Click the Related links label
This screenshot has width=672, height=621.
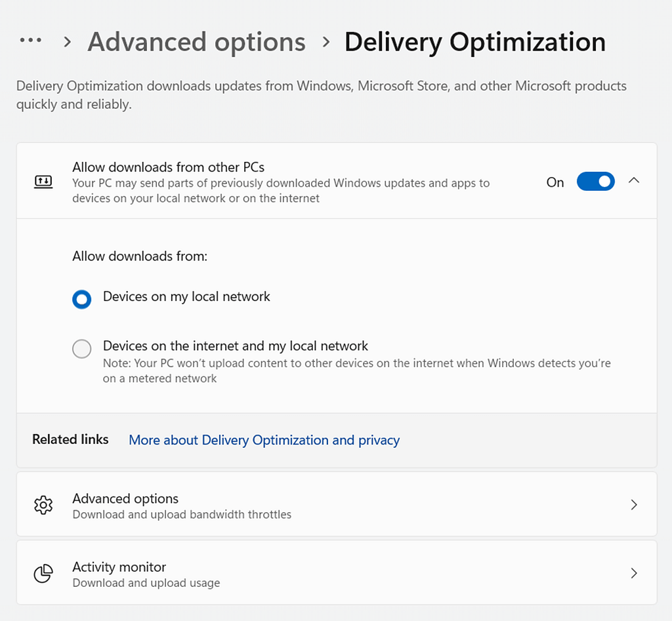coord(70,439)
